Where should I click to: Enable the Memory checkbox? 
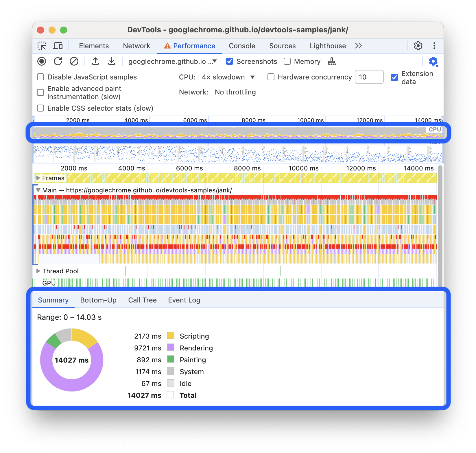click(287, 61)
